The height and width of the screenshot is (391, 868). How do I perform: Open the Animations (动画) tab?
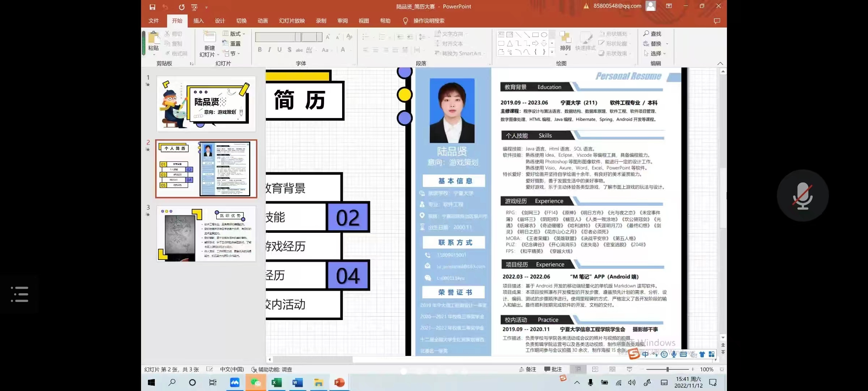[x=263, y=21]
